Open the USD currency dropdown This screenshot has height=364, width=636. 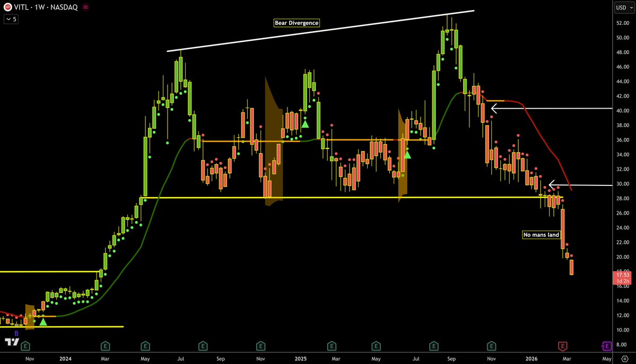[x=624, y=7]
